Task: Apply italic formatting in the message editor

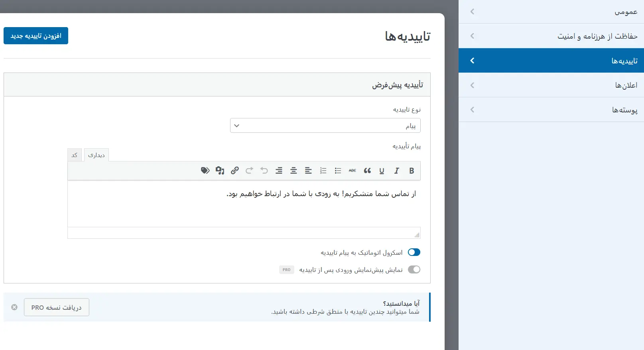Action: (396, 171)
